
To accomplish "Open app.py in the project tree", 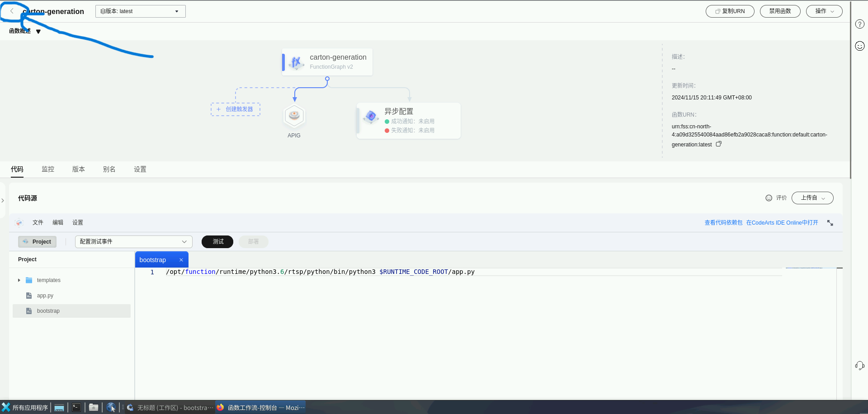I will 71,296.
